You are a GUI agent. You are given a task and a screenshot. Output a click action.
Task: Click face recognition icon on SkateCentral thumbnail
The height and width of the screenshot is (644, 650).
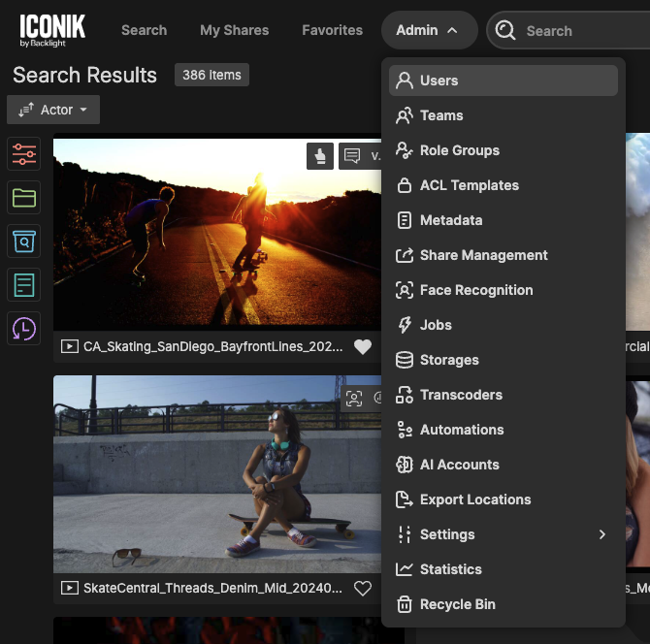pyautogui.click(x=354, y=398)
